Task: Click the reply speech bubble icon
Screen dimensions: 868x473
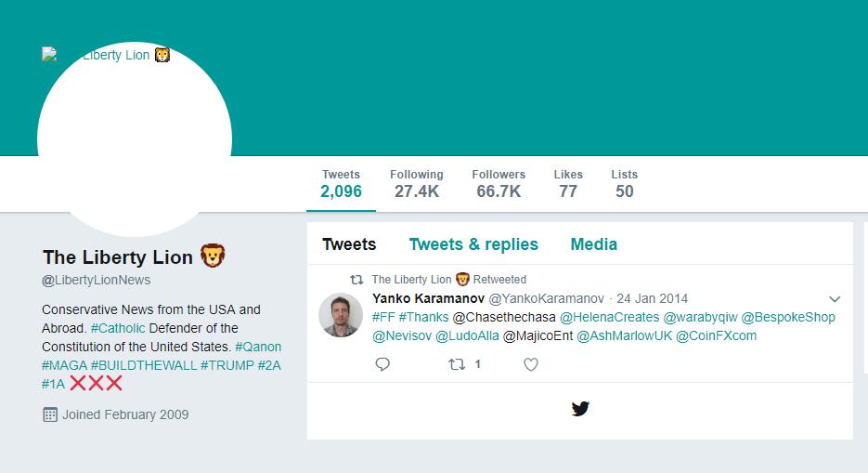Action: coord(382,364)
